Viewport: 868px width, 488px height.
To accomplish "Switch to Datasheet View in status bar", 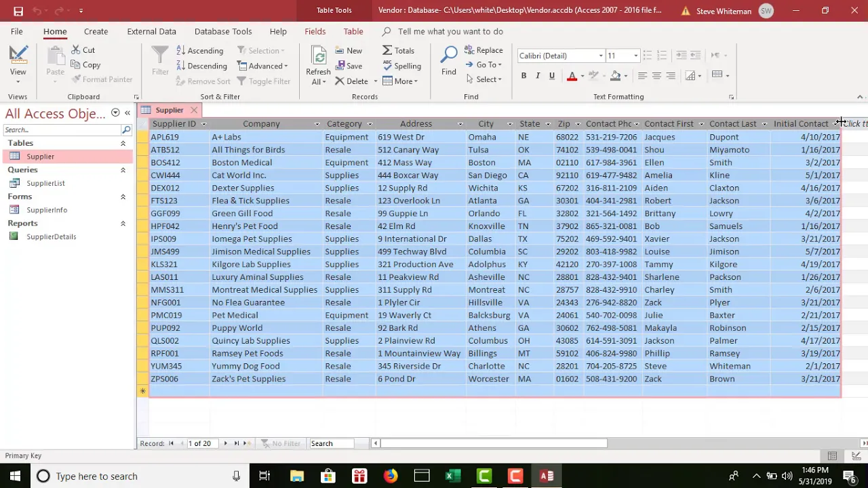I will (832, 456).
